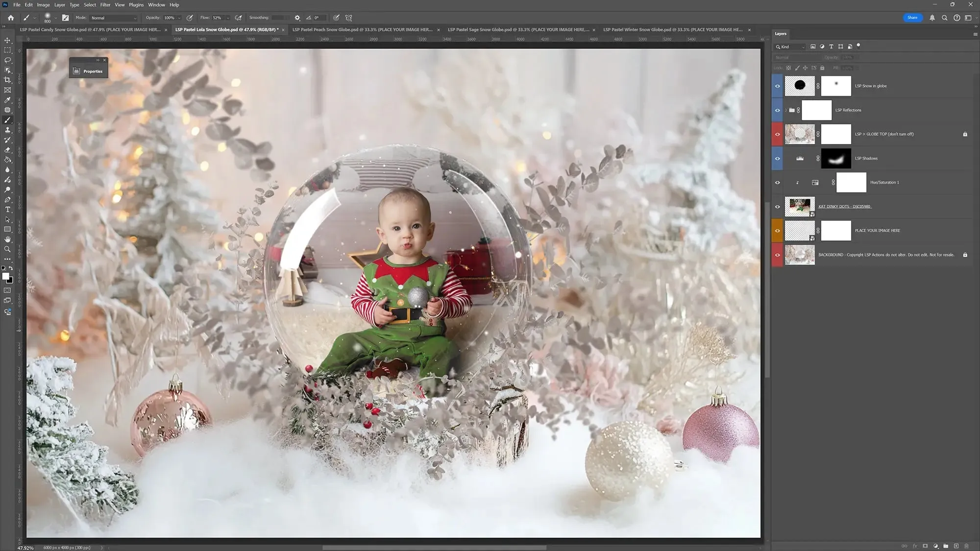Select the Hand tool
Screen dimensions: 980x551
7,239
